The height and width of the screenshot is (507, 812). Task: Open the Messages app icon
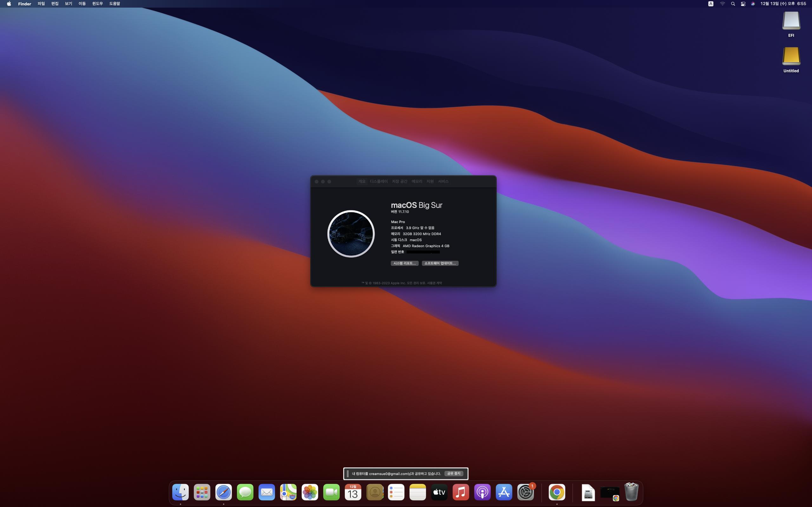pyautogui.click(x=245, y=492)
